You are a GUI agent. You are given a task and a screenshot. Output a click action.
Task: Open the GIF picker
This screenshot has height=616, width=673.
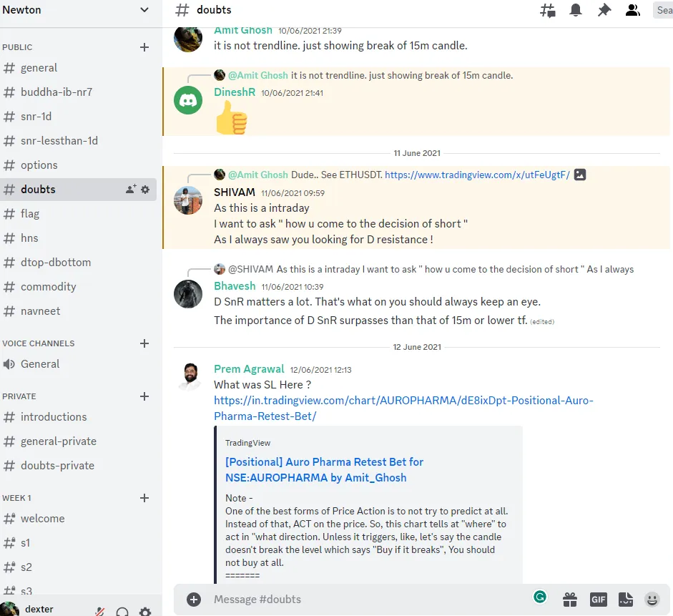click(598, 599)
